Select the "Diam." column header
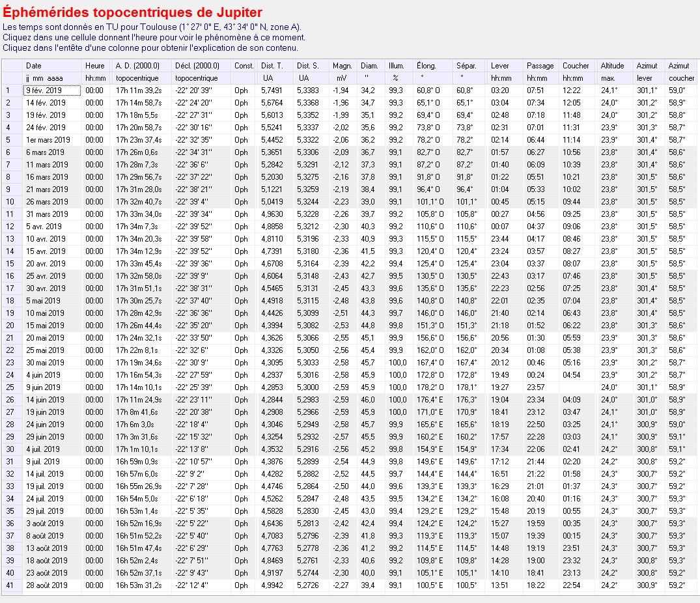 click(369, 66)
